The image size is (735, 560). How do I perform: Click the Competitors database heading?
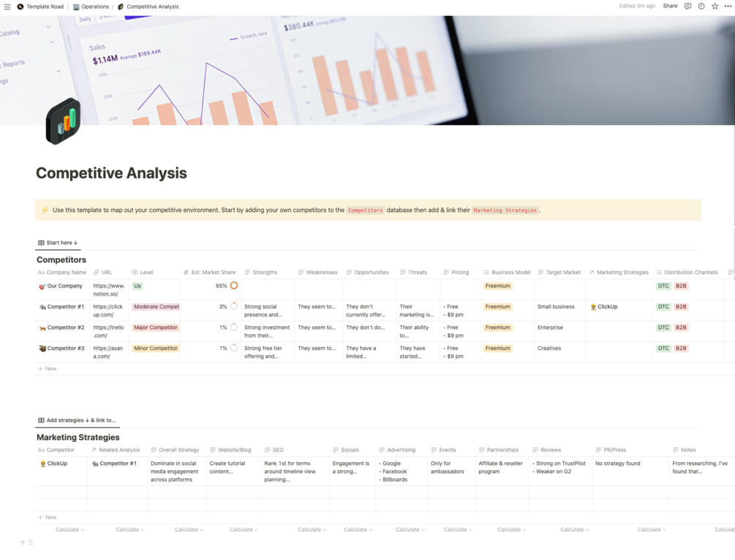tap(61, 260)
